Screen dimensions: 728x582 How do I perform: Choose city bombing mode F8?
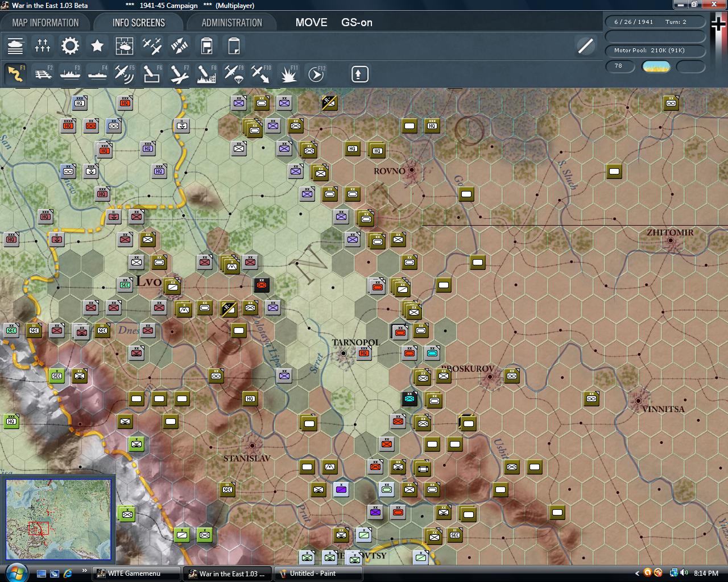click(206, 74)
